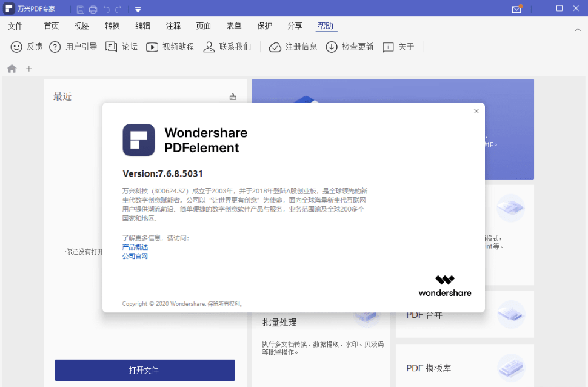The width and height of the screenshot is (588, 387).
Task: Click the Redo arrow icon
Action: pos(118,9)
